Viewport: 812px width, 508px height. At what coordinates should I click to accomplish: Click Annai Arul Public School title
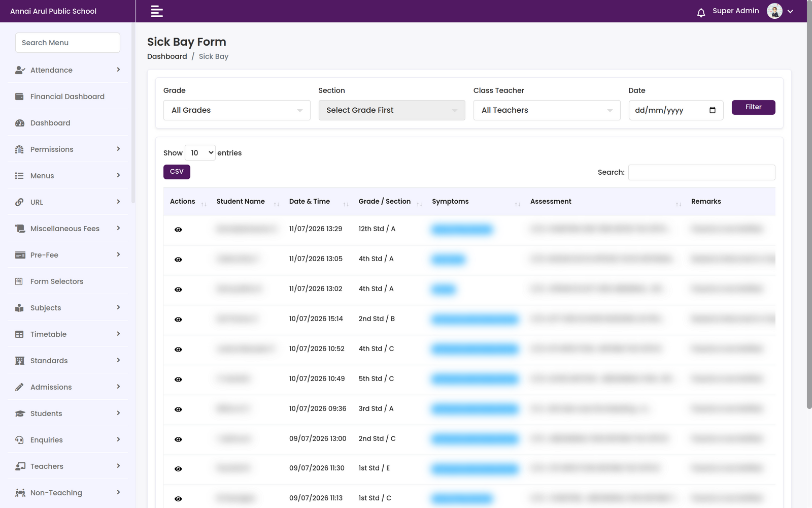(53, 11)
